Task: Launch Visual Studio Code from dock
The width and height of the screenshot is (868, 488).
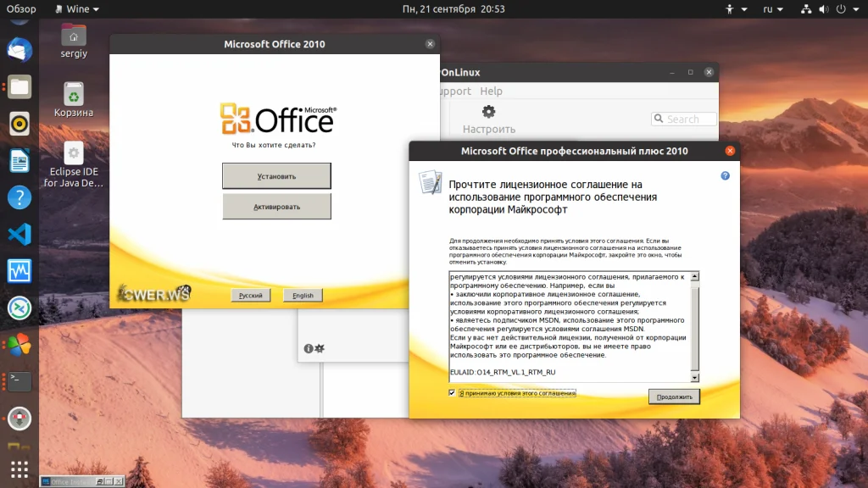Action: click(19, 235)
